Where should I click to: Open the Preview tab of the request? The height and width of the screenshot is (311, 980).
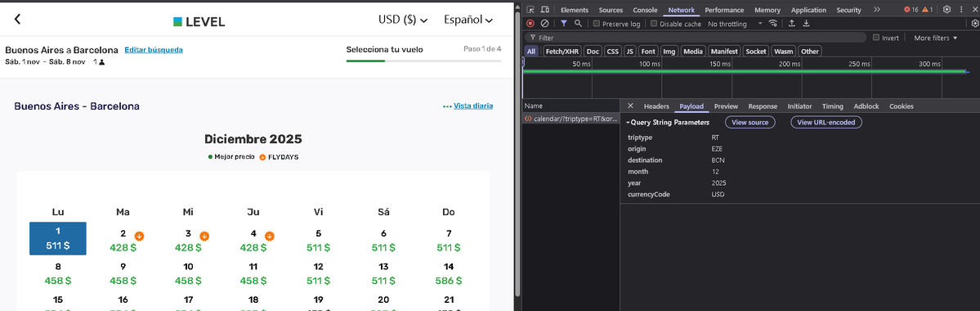pyautogui.click(x=727, y=106)
